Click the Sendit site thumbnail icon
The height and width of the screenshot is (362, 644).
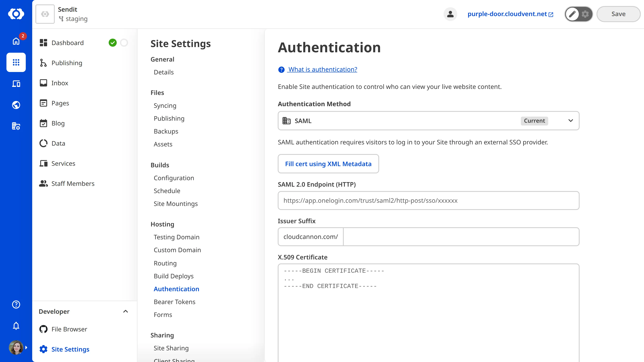coord(45,14)
